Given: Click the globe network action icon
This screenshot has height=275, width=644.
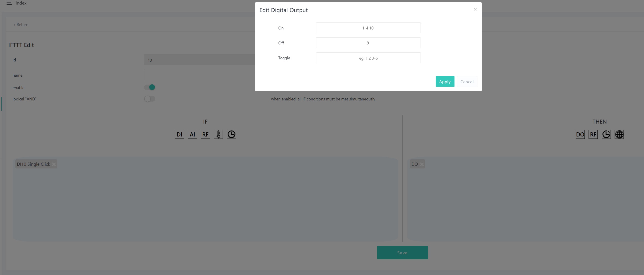Looking at the screenshot, I should pyautogui.click(x=619, y=134).
